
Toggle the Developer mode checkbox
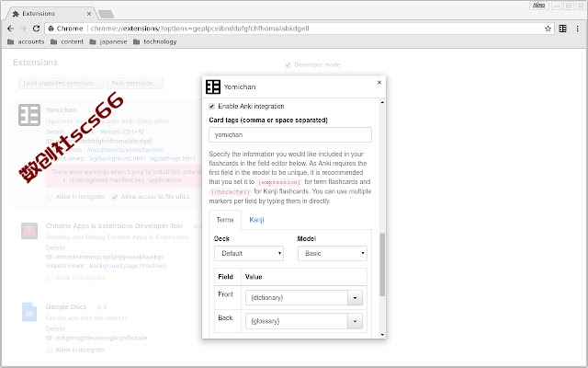click(x=288, y=65)
